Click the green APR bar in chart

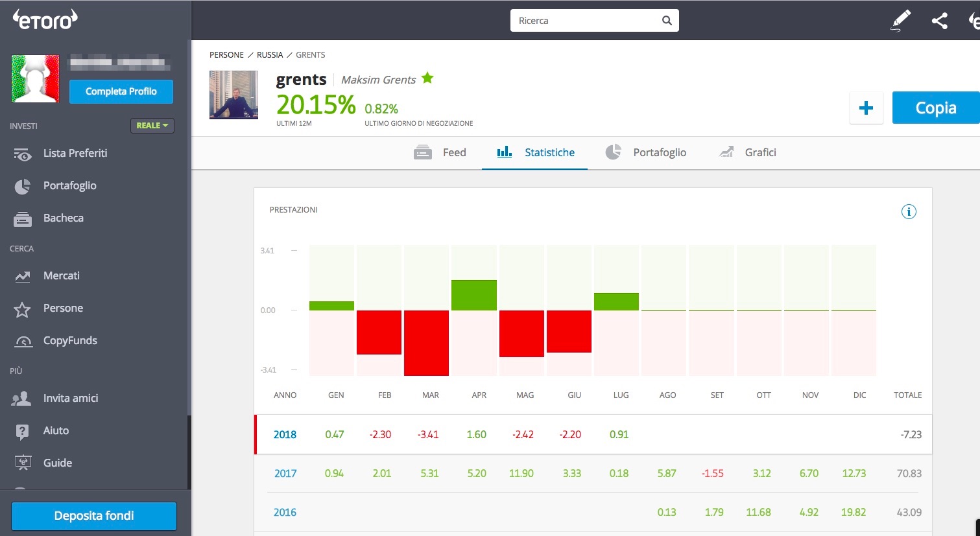click(474, 295)
